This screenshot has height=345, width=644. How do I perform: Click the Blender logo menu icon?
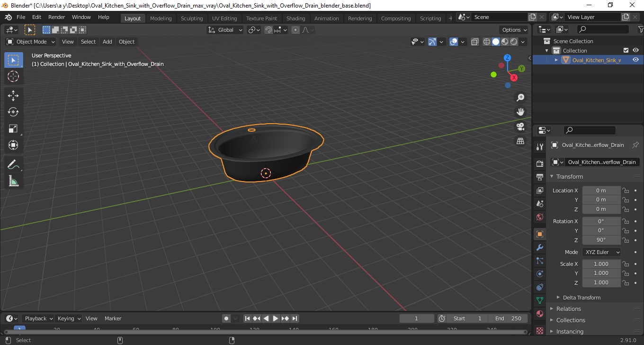tap(8, 17)
